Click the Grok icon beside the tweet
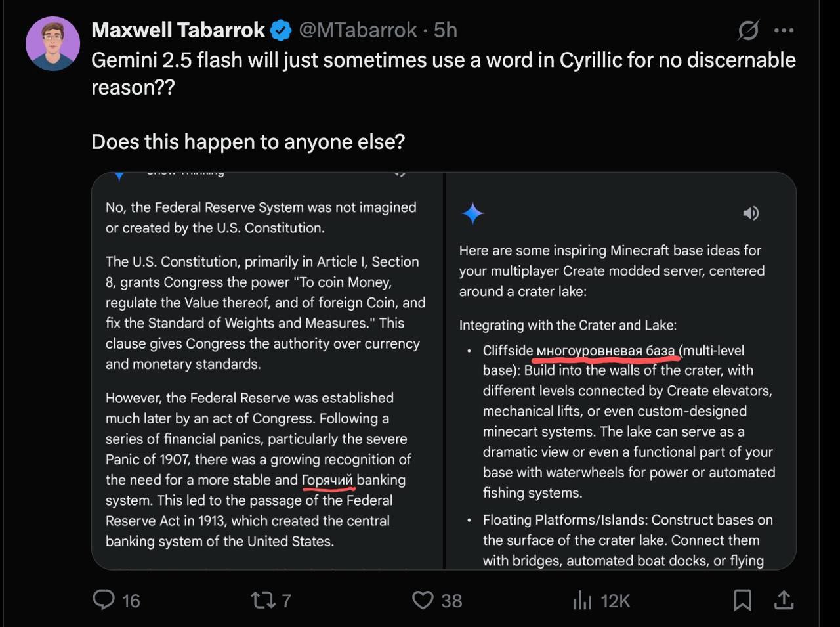 [x=748, y=30]
